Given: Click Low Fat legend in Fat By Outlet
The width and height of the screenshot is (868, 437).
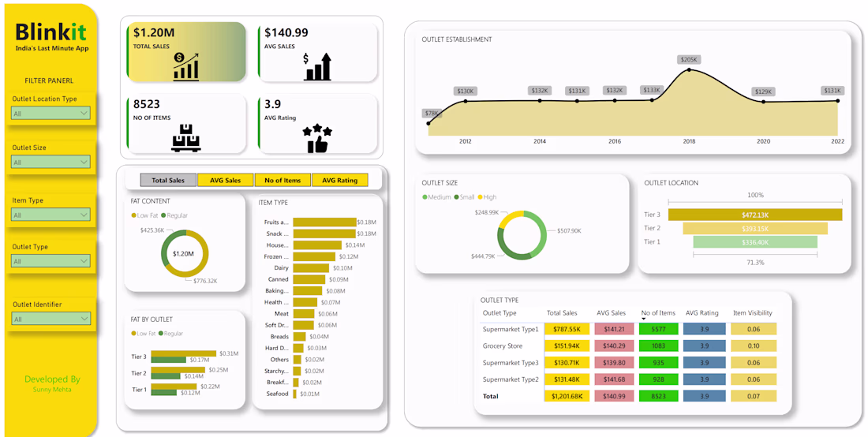Looking at the screenshot, I should coord(144,334).
